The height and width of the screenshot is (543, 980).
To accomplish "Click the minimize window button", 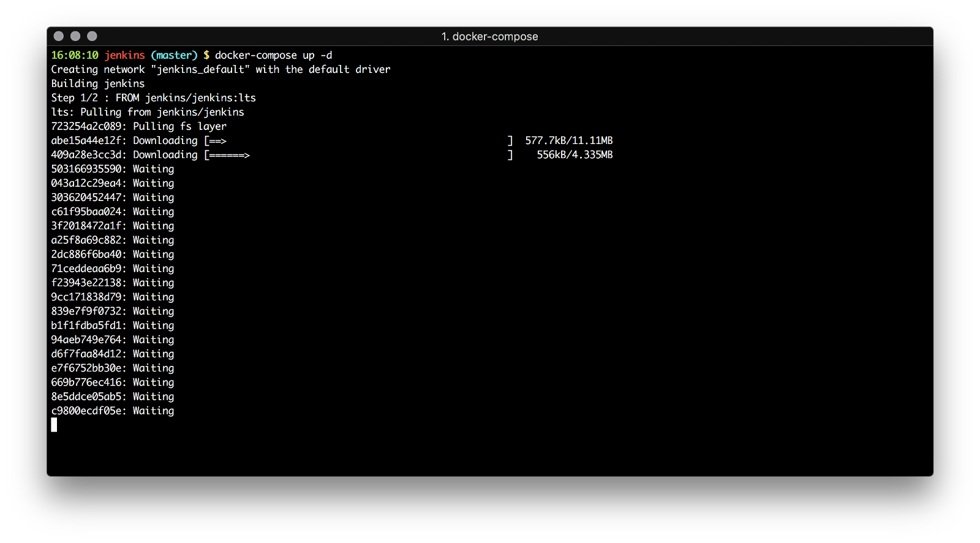I will (x=75, y=36).
